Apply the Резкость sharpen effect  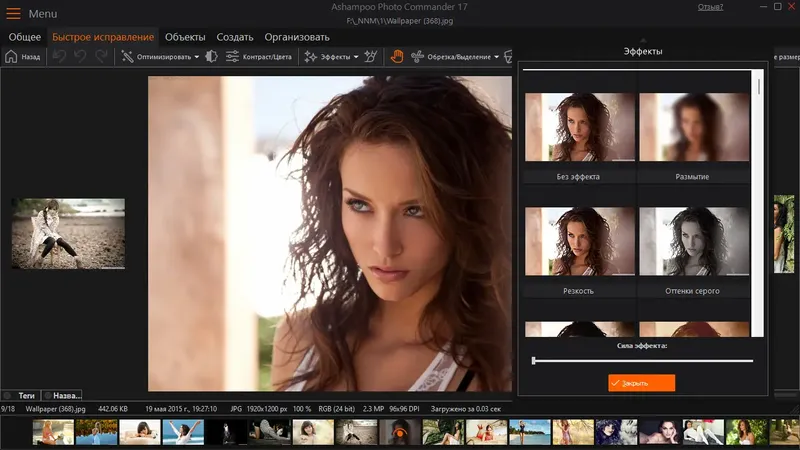tap(580, 241)
